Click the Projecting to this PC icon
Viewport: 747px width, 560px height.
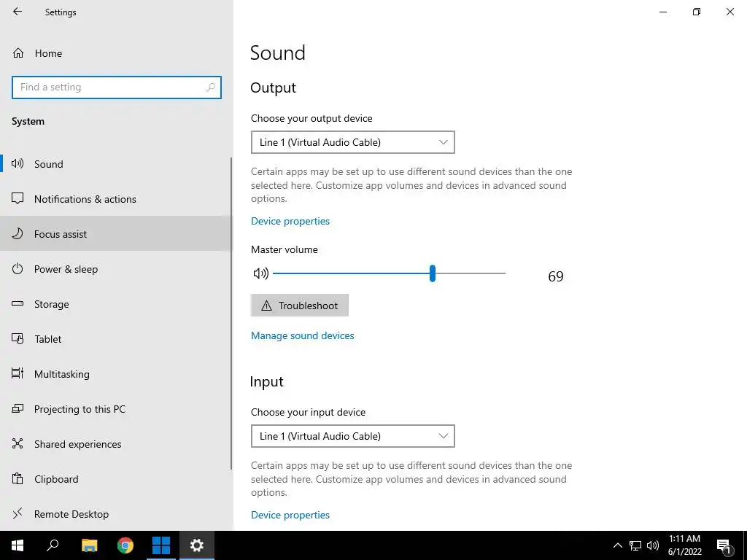coord(18,408)
